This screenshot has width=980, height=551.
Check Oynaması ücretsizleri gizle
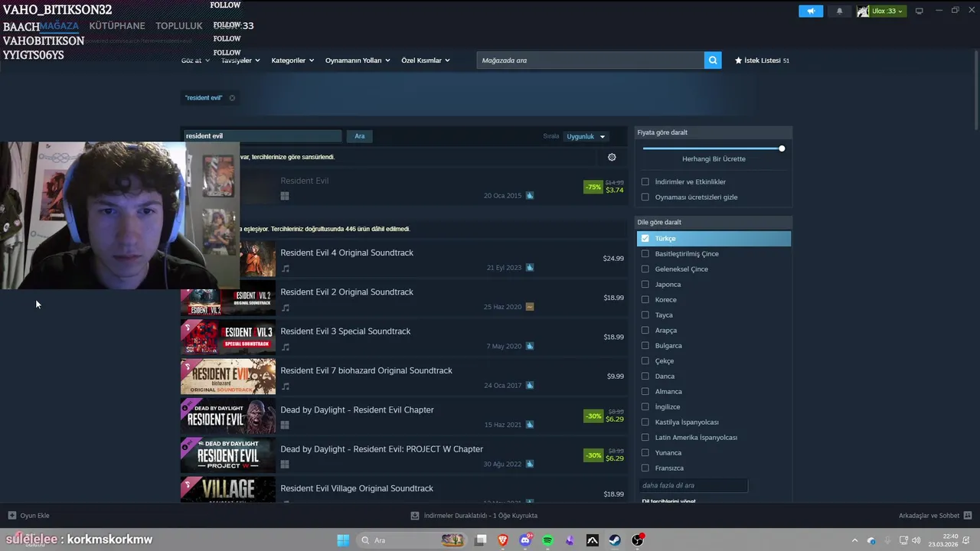tap(645, 197)
